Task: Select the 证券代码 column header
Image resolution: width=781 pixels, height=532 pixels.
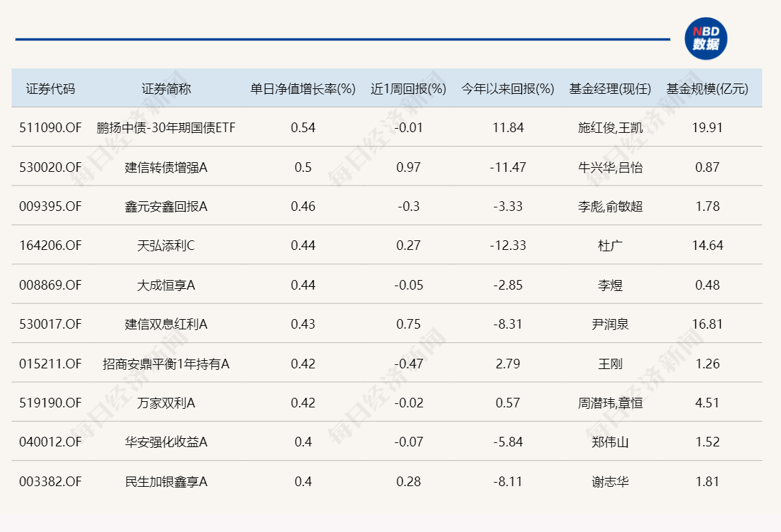Action: click(50, 88)
